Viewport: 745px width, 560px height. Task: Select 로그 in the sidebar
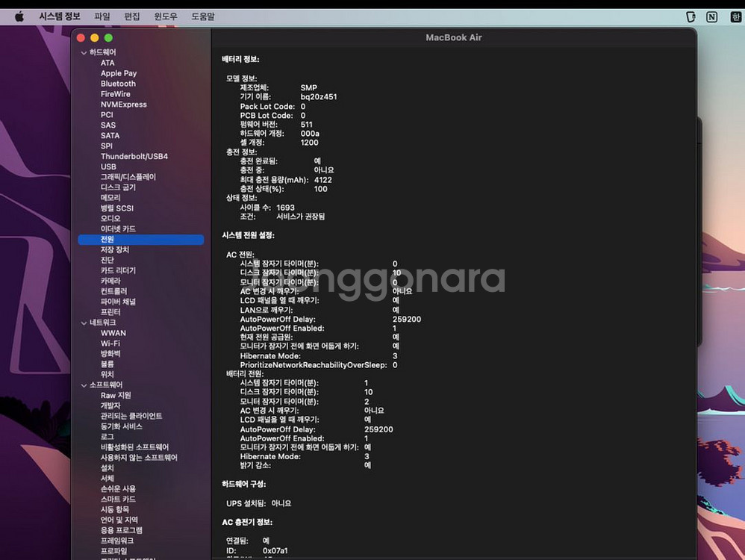107,437
